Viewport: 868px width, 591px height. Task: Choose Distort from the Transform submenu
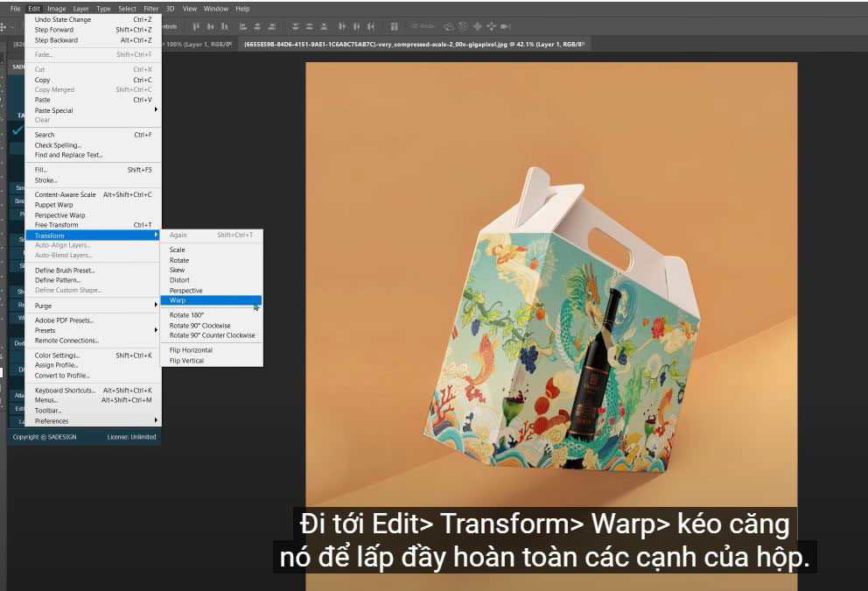click(211, 280)
